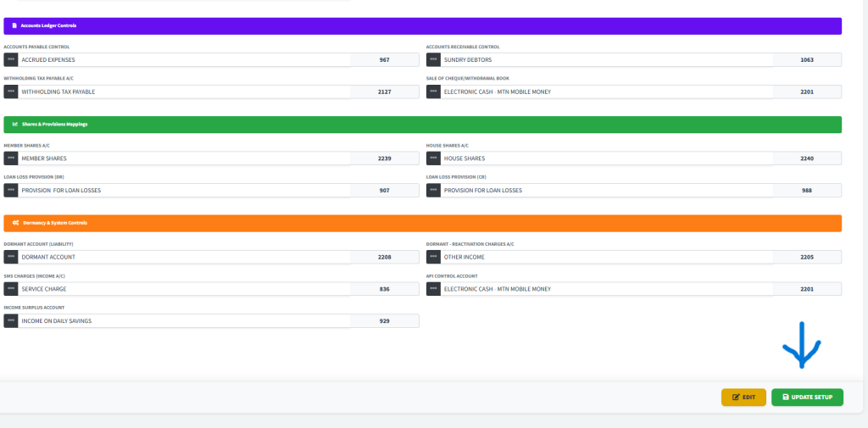Click the Sundry Debtors code field 1063
868x428 pixels.
click(806, 60)
